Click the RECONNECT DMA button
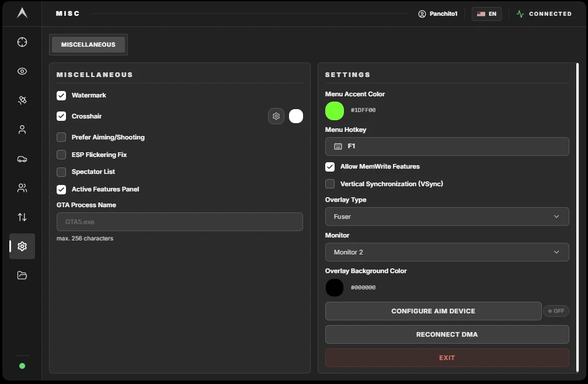This screenshot has width=588, height=384. click(447, 334)
